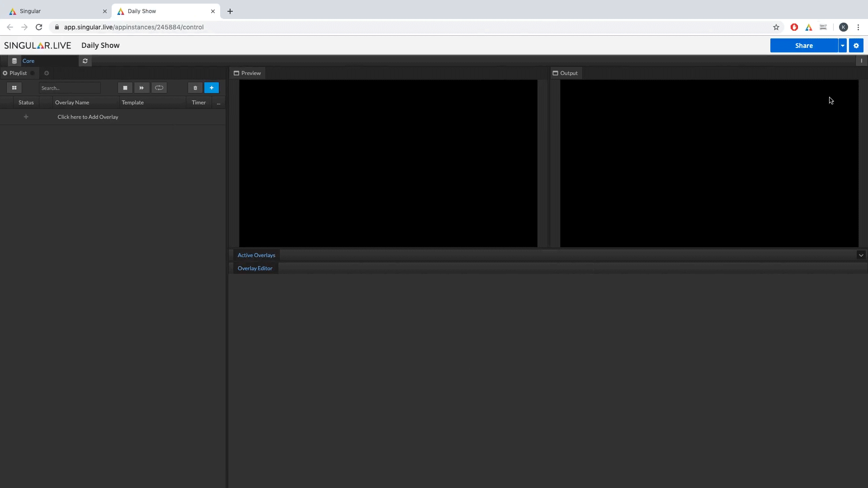Expand the settings gear dropdown
The image size is (868, 488).
pos(856,45)
